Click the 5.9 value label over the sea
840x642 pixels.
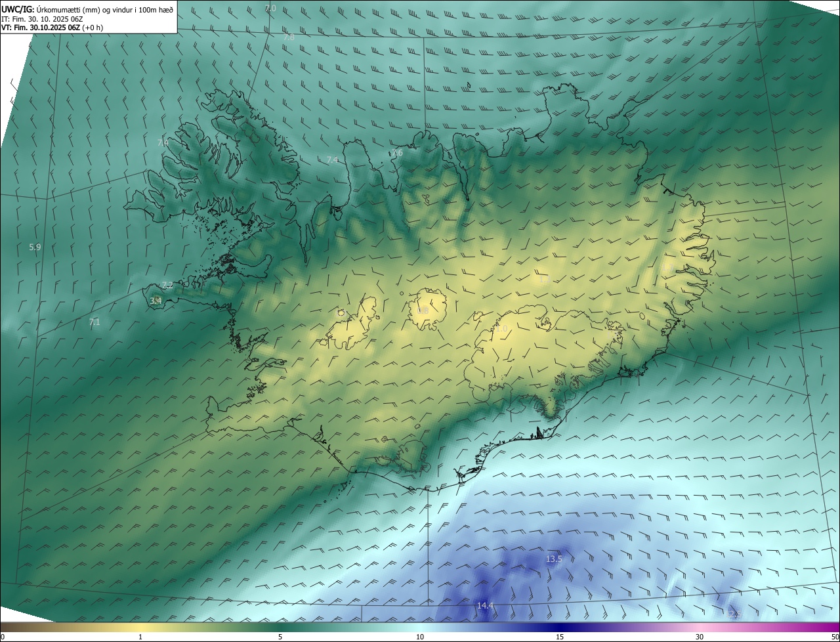coord(35,247)
